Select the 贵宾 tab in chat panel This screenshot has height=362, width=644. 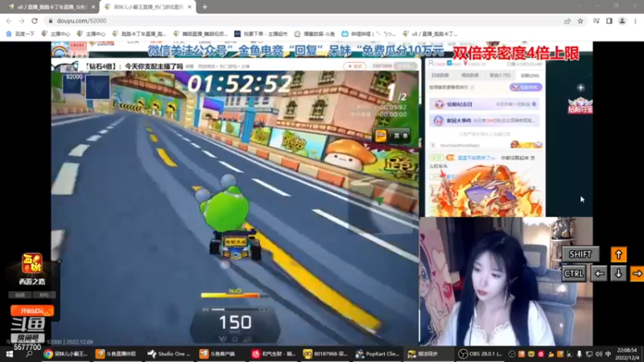pyautogui.click(x=500, y=76)
